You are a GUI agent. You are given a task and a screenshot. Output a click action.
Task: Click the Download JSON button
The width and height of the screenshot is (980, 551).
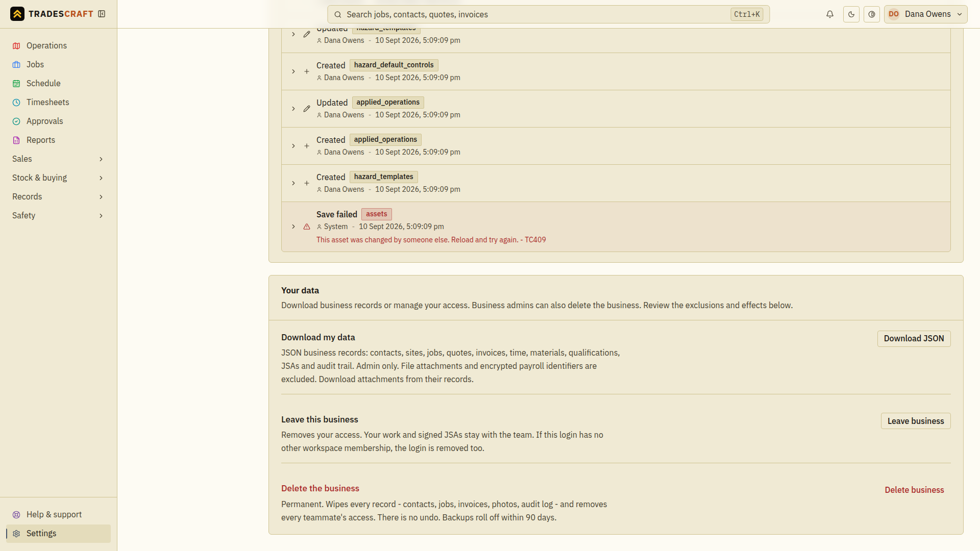click(x=914, y=338)
